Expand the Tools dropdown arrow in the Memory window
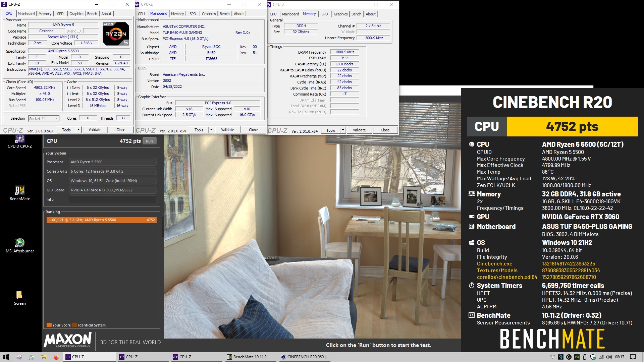Screen dimensions: 644x362 pos(343,130)
